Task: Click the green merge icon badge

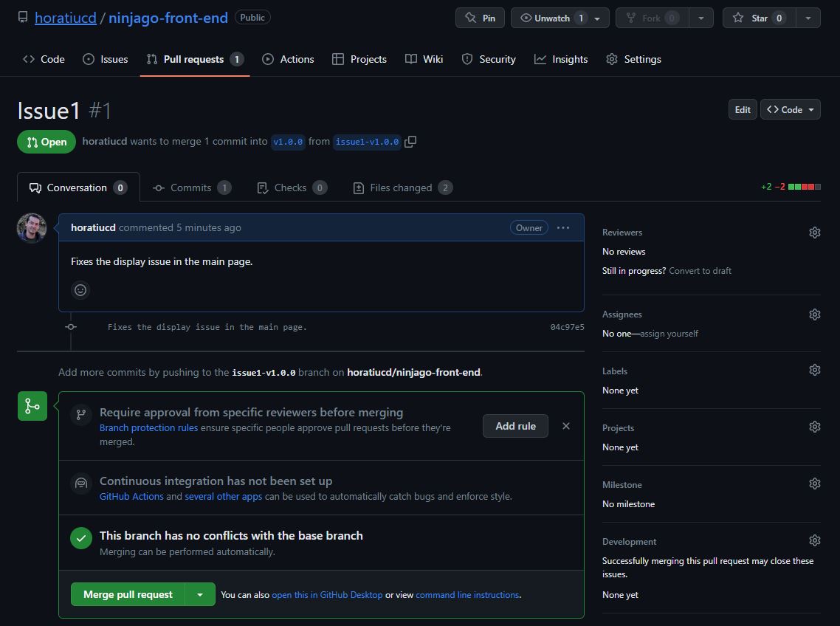Action: (x=32, y=406)
